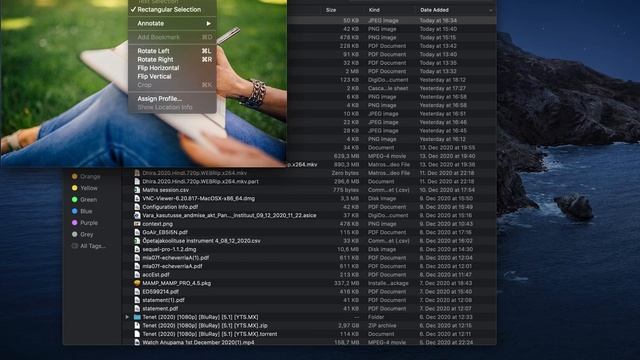Click the 'Today at 16:34' date cell
Viewport: 640px width, 360px height.
438,20
